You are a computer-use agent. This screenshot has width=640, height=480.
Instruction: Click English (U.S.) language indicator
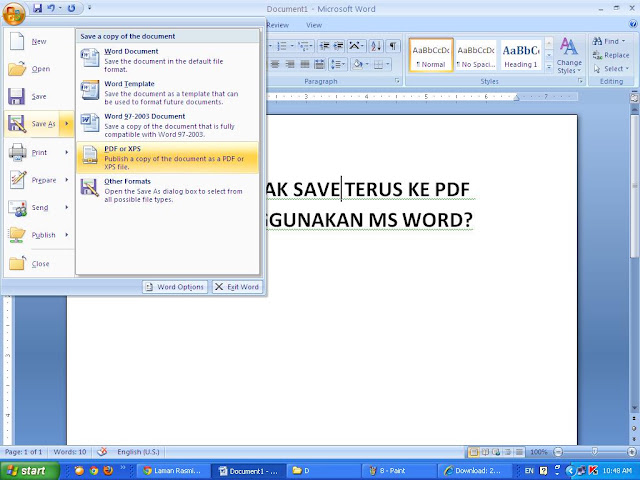[x=138, y=452]
